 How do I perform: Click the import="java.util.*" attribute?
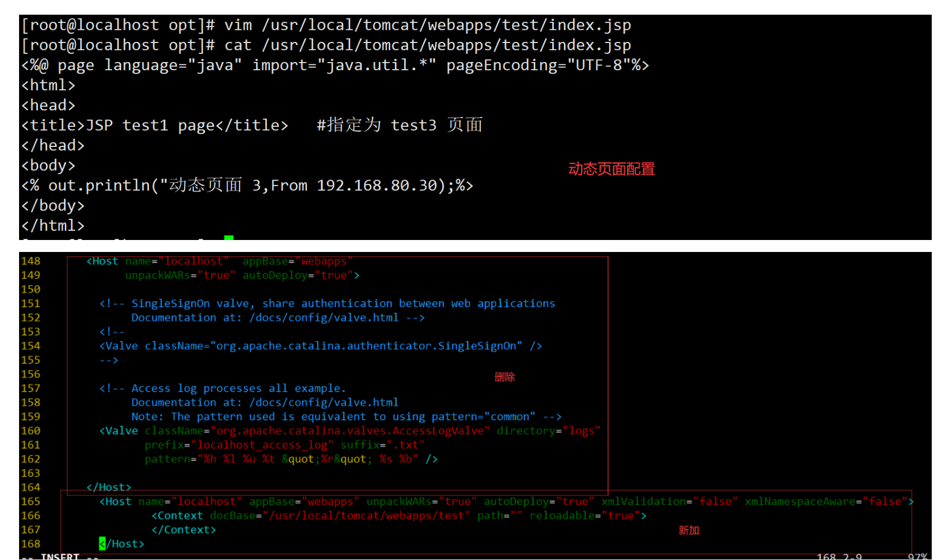tap(344, 65)
